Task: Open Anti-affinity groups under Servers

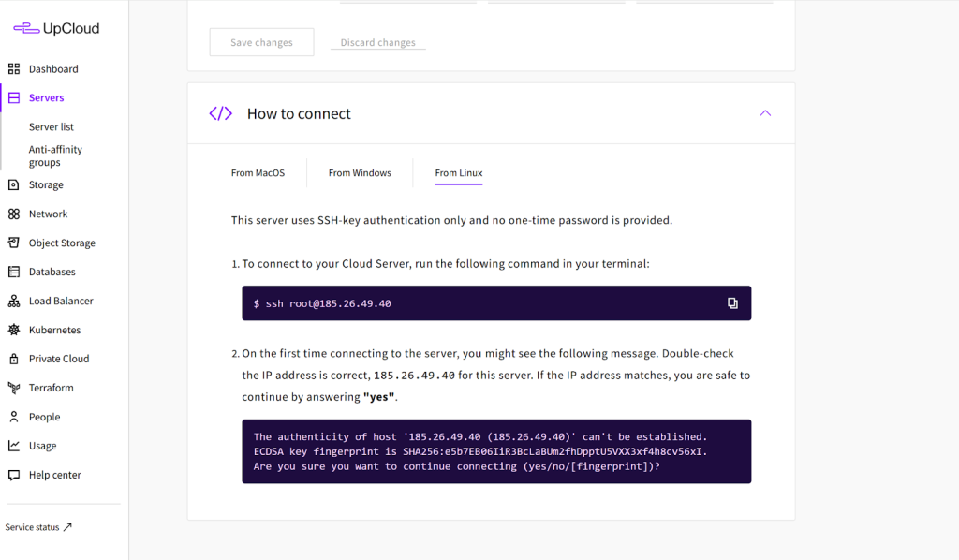Action: [55, 155]
